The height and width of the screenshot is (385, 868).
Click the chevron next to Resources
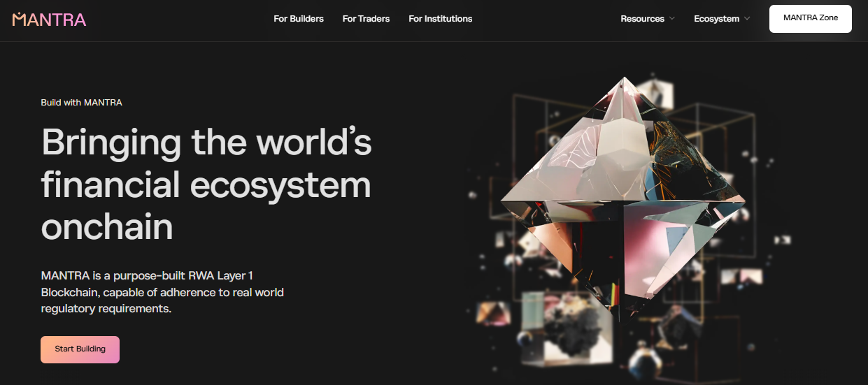[672, 19]
